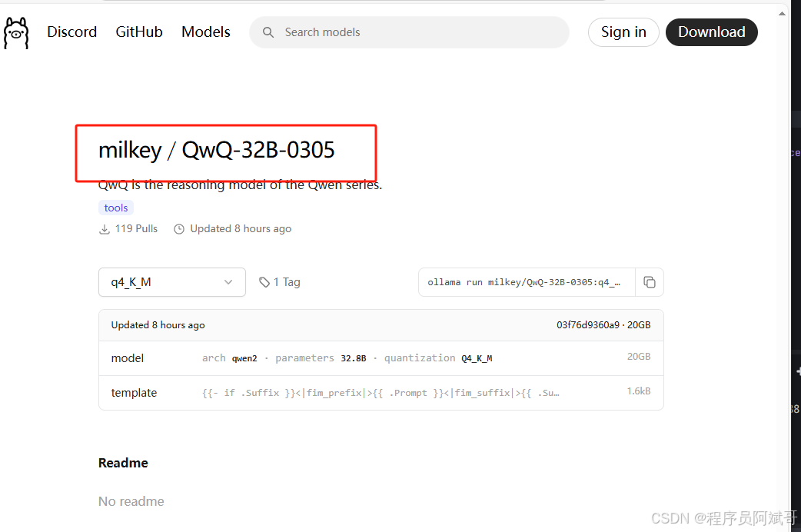801x532 pixels.
Task: Click the QwQ reasoning model description text
Action: tap(240, 185)
